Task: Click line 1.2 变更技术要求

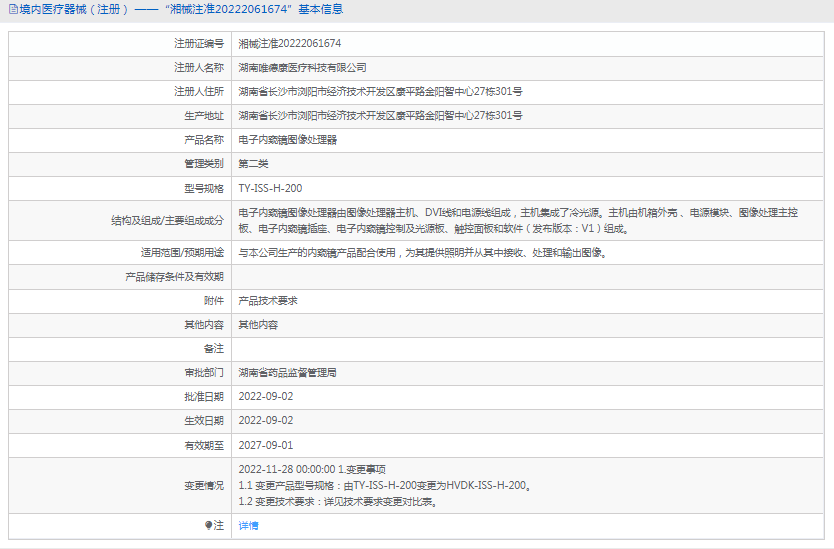Action: click(338, 501)
